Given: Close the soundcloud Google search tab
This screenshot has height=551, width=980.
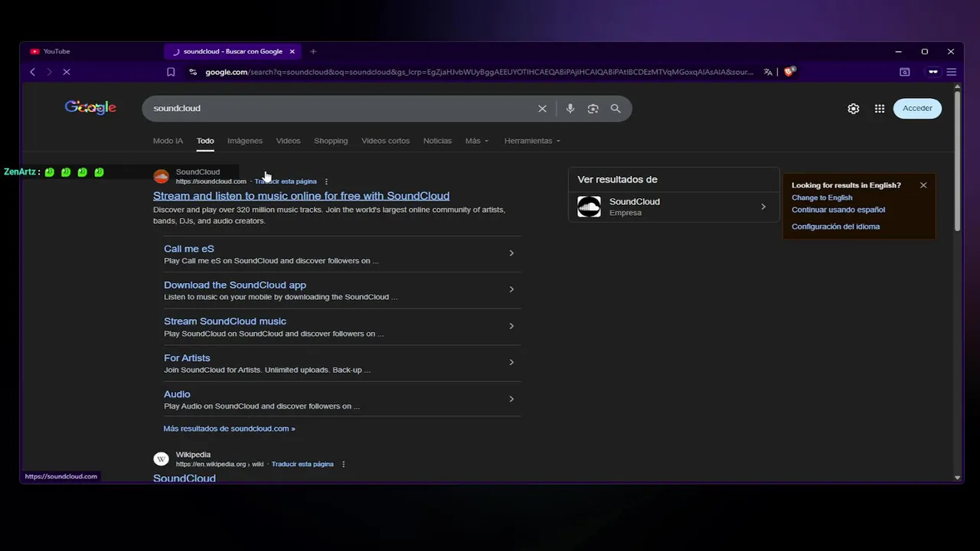Looking at the screenshot, I should 292,51.
